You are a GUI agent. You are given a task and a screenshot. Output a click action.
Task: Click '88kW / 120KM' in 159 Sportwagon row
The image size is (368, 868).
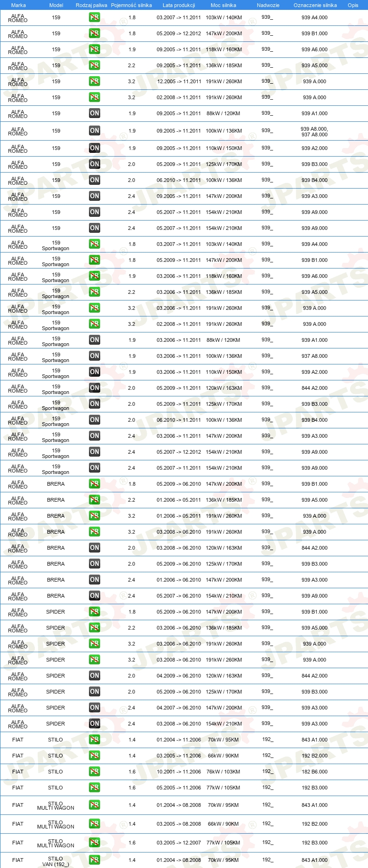tap(224, 340)
